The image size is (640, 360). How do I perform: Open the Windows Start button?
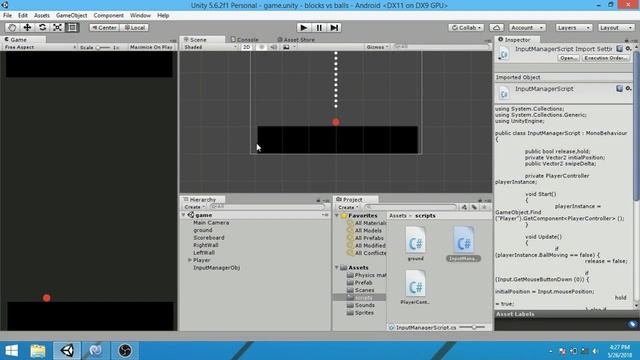coord(11,351)
